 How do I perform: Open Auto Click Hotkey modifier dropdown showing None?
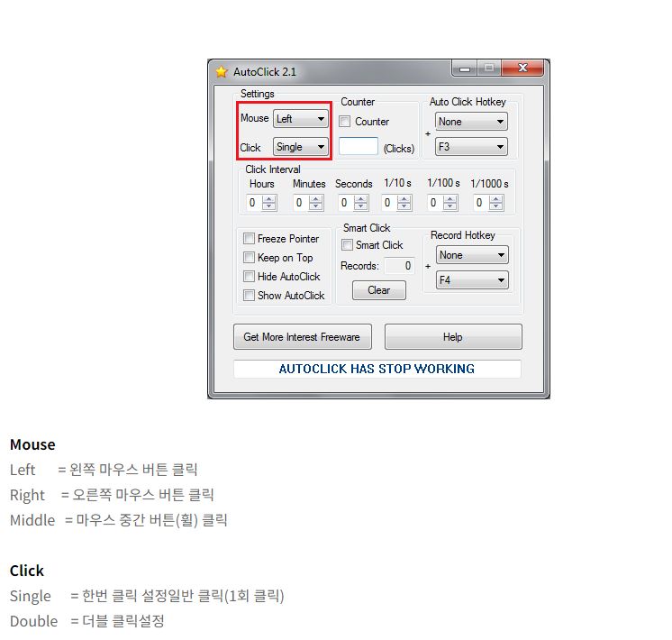click(x=471, y=122)
